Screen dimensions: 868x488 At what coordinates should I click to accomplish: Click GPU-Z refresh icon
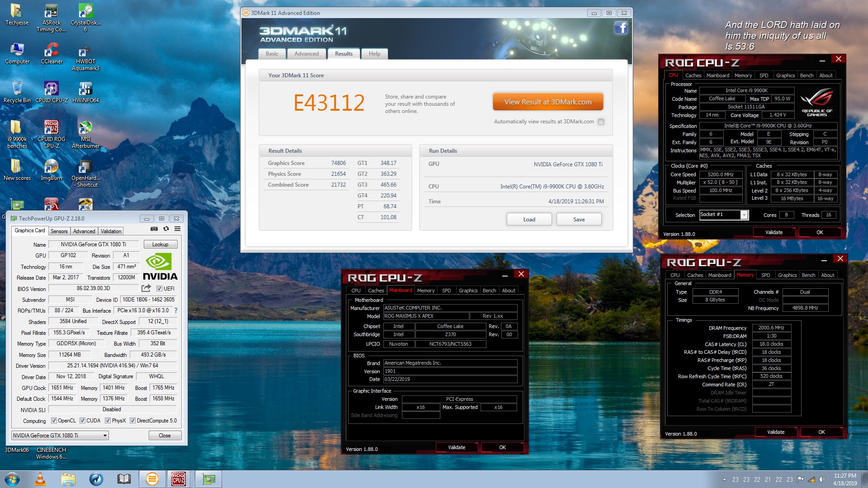(x=166, y=229)
